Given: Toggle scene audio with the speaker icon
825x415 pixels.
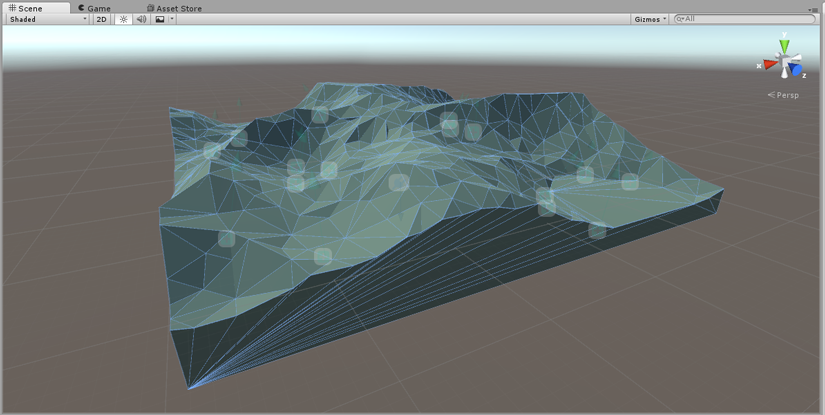Looking at the screenshot, I should (x=141, y=19).
